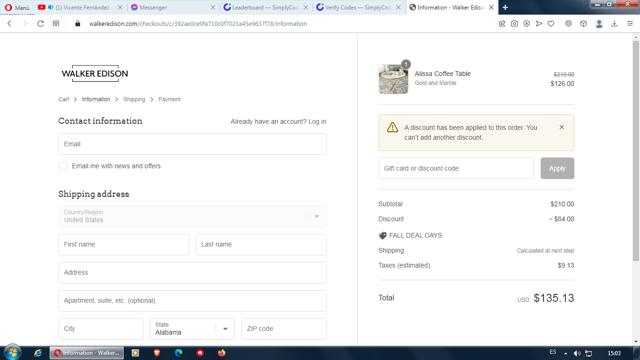Viewport: 640px width, 360px height.
Task: Focus the Apartment, suite field
Action: pyautogui.click(x=192, y=301)
